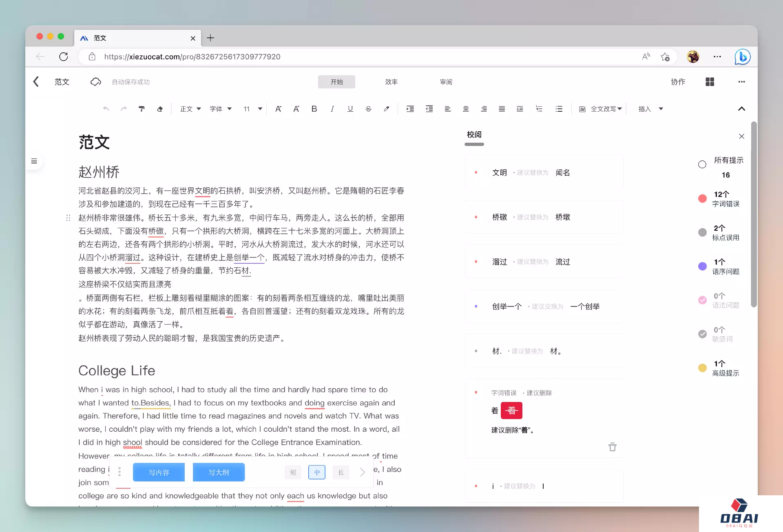Click the 写内容 button
This screenshot has width=783, height=532.
point(159,472)
